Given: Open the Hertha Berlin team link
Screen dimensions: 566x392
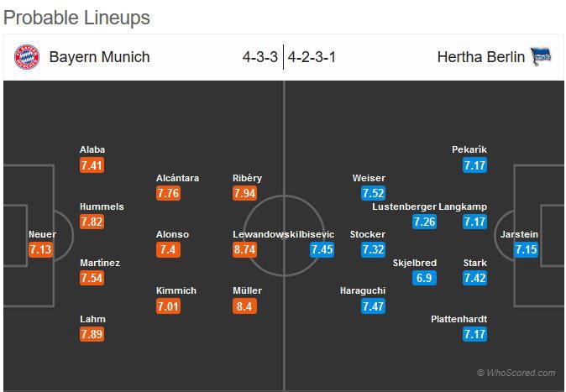Looking at the screenshot, I should [481, 57].
